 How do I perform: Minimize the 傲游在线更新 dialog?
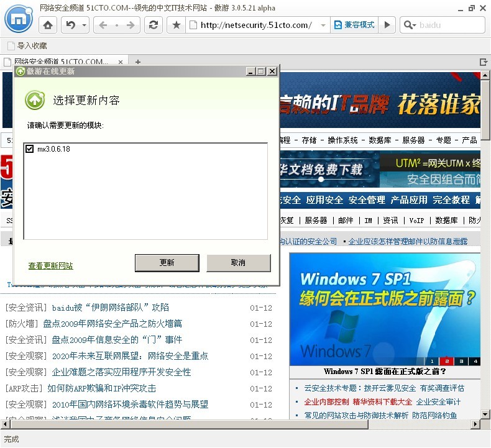click(250, 71)
